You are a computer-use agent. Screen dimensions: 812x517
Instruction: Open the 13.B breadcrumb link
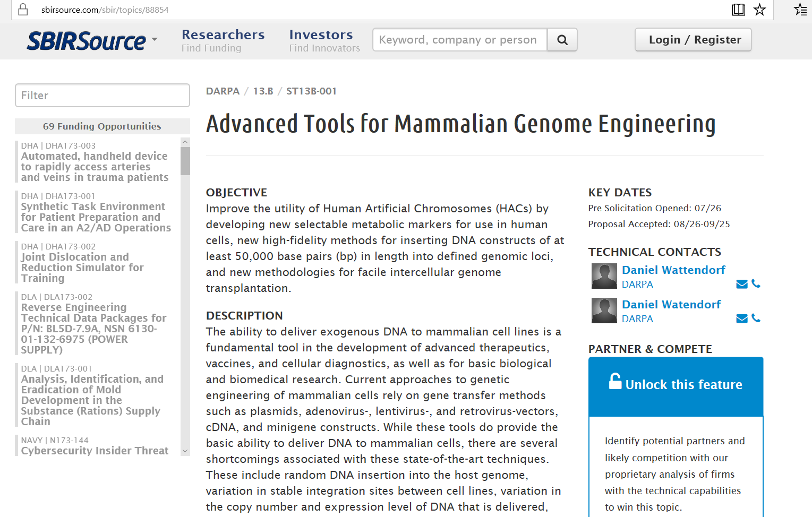[x=263, y=91]
